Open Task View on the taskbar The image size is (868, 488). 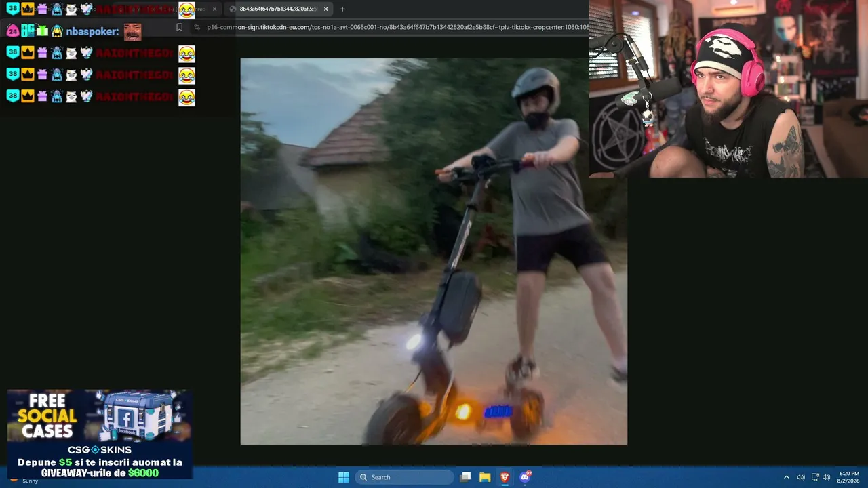tap(465, 477)
